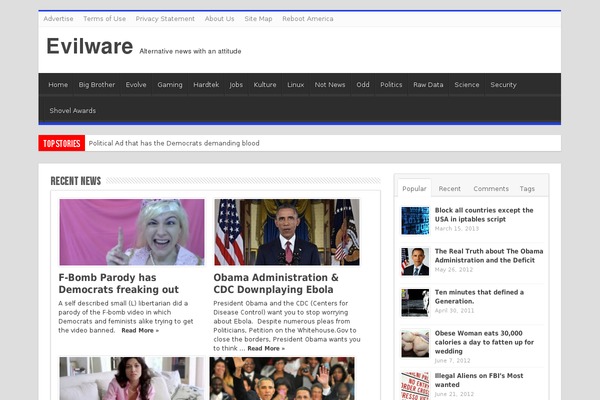This screenshot has height=400, width=600.
Task: Open Terms of Use page
Action: [x=104, y=19]
